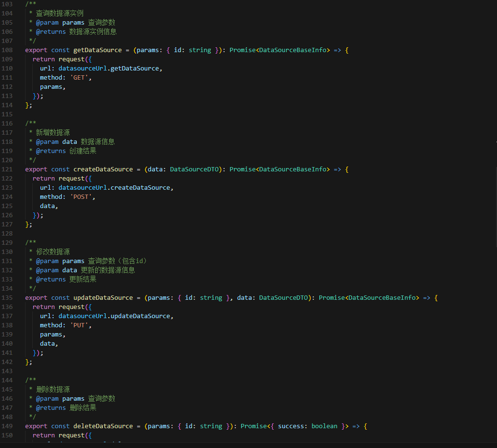
Task: Click the 新增数据源 comment text on line 117
Action: point(53,132)
